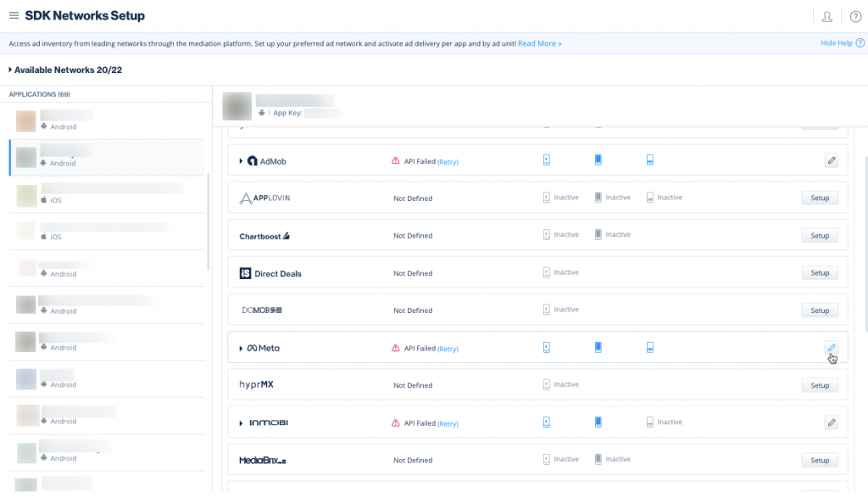The width and height of the screenshot is (868, 498).
Task: Expand the AdMob network row
Action: coord(241,161)
